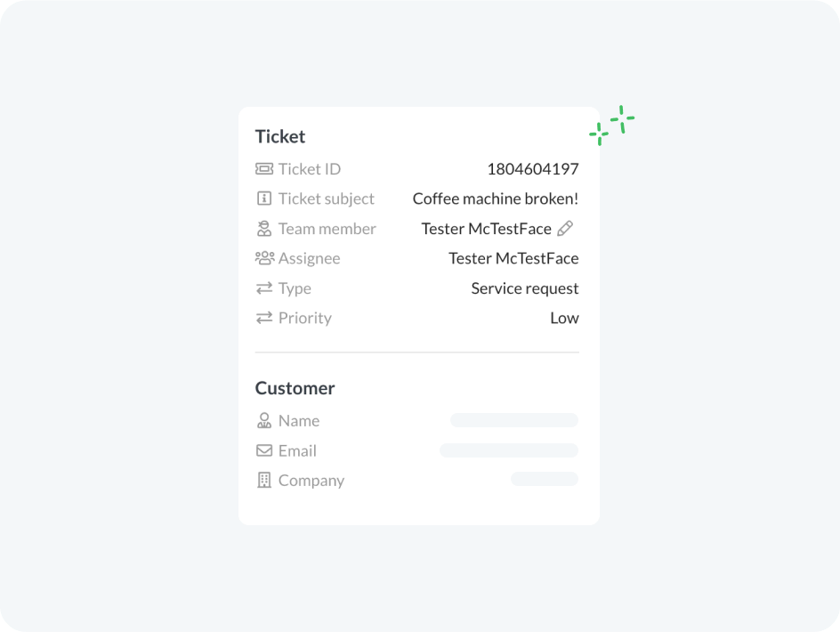Click the Assignee group icon
Viewport: 840px width, 632px height.
pyautogui.click(x=264, y=258)
